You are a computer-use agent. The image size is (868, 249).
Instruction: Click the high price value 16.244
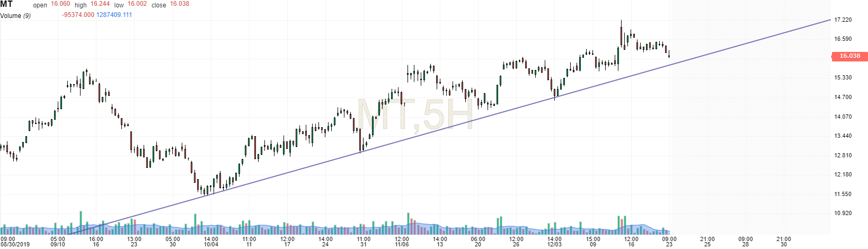pyautogui.click(x=100, y=4)
